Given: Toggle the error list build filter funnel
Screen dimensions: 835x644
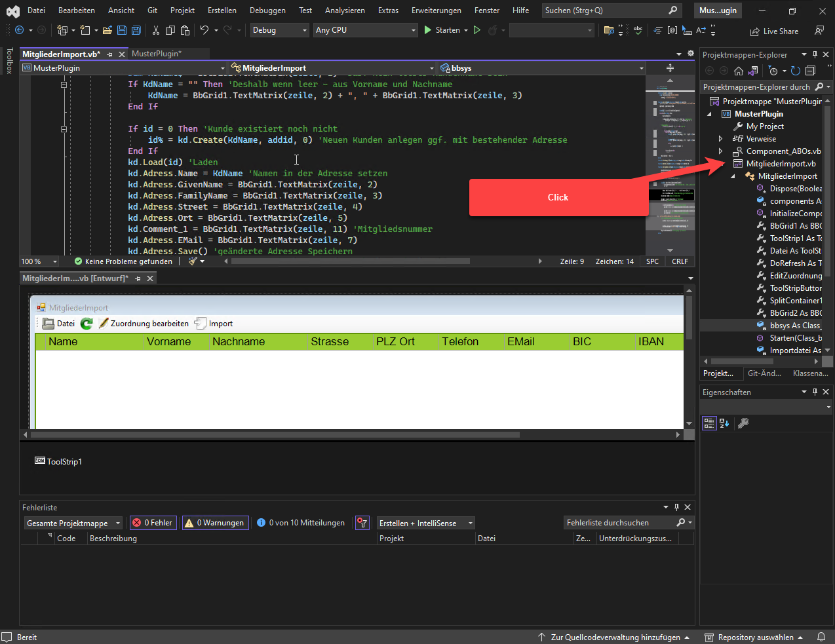Looking at the screenshot, I should point(362,523).
